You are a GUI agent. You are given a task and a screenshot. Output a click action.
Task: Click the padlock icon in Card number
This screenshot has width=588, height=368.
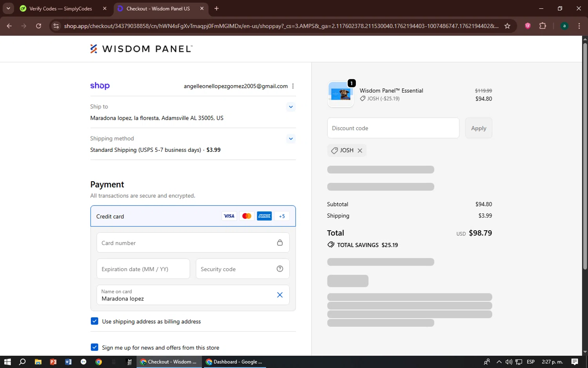click(x=280, y=243)
